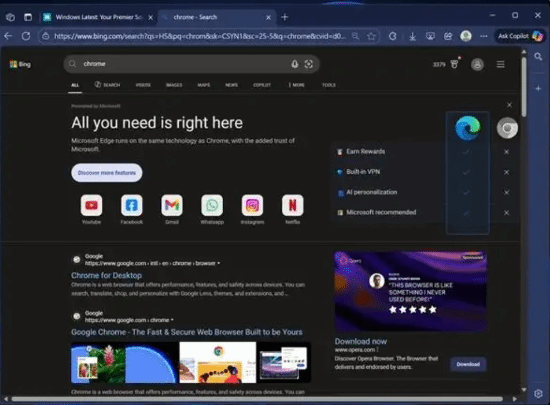Viewport: 550px width, 405px height.
Task: Open the downloads toolbar icon
Action: (412, 36)
